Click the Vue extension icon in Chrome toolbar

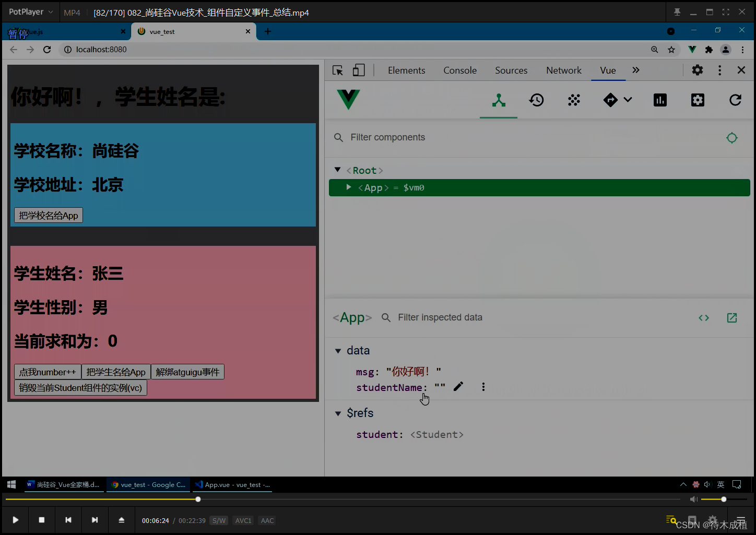(x=692, y=50)
